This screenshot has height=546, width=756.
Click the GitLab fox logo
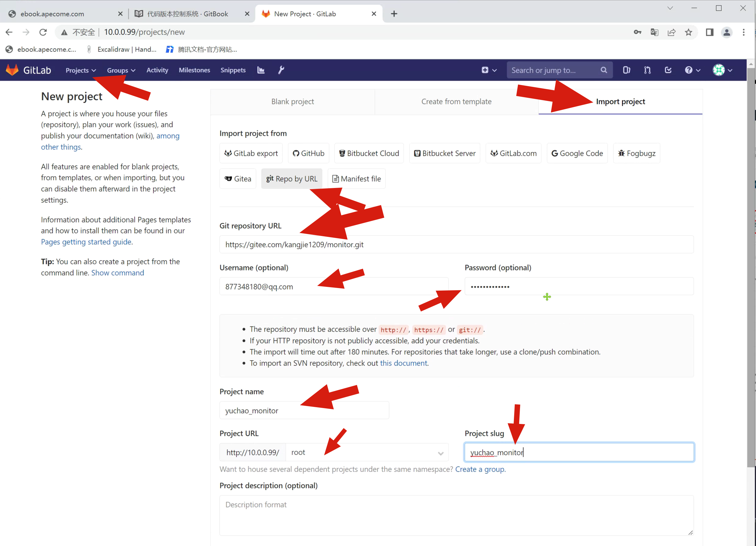[x=12, y=70]
